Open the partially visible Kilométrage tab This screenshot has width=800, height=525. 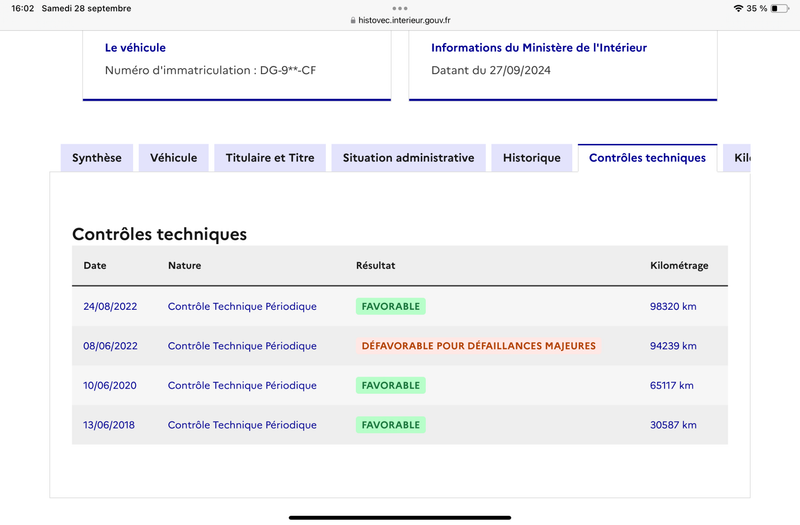(737, 158)
